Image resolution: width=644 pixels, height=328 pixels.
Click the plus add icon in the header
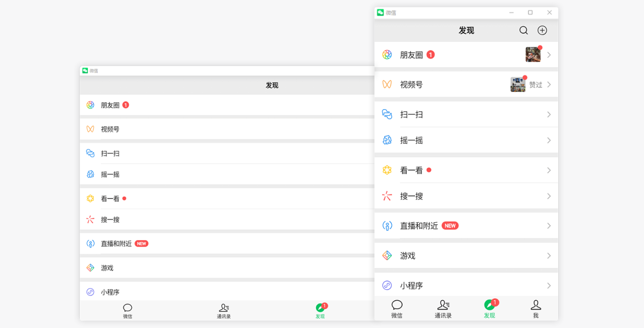(x=542, y=30)
